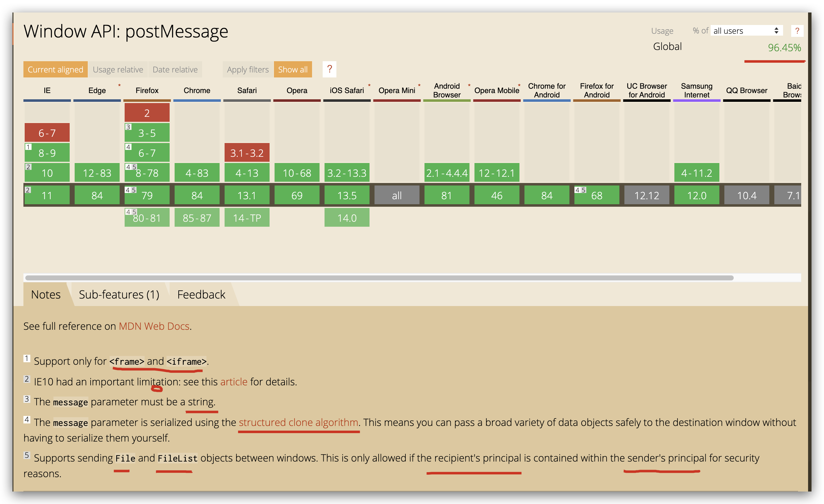
Task: Click the Firefox 6-7 cell
Action: click(147, 152)
